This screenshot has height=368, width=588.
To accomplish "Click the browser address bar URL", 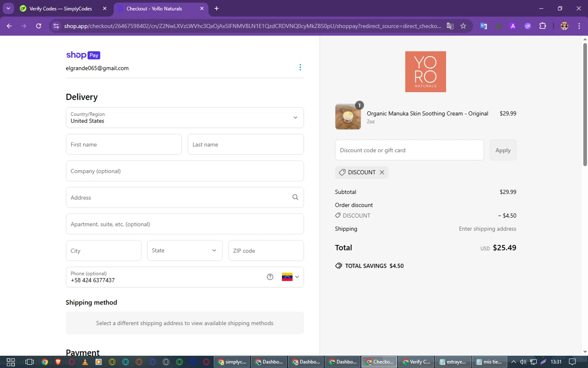I will (252, 26).
